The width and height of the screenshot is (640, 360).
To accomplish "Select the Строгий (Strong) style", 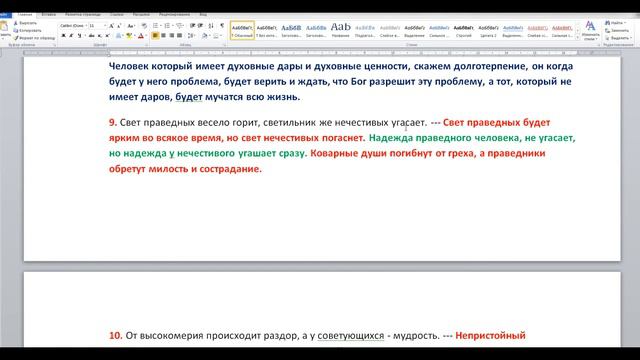I will [463, 30].
